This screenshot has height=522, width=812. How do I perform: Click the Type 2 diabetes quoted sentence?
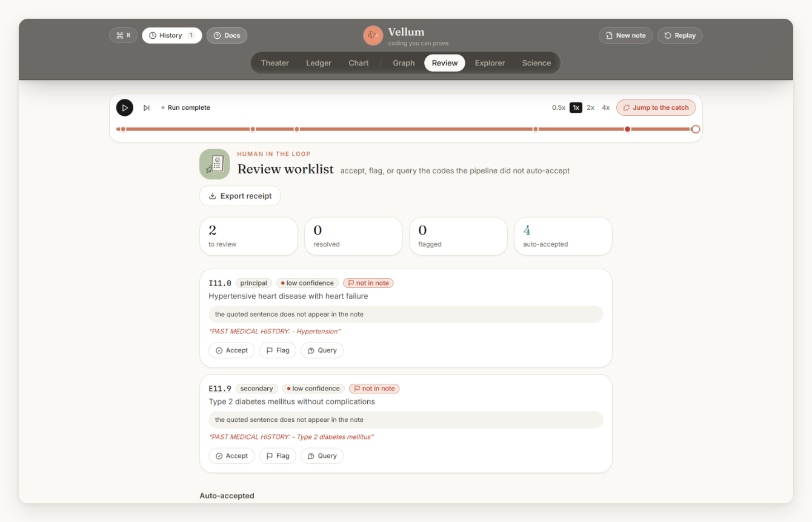tap(291, 437)
